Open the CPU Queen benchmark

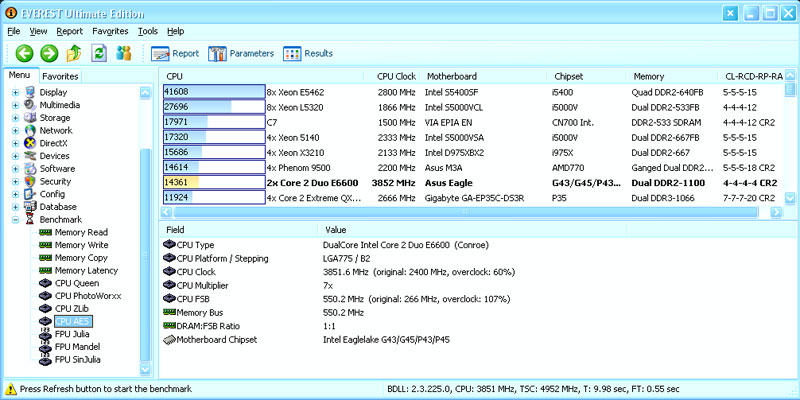(x=77, y=283)
